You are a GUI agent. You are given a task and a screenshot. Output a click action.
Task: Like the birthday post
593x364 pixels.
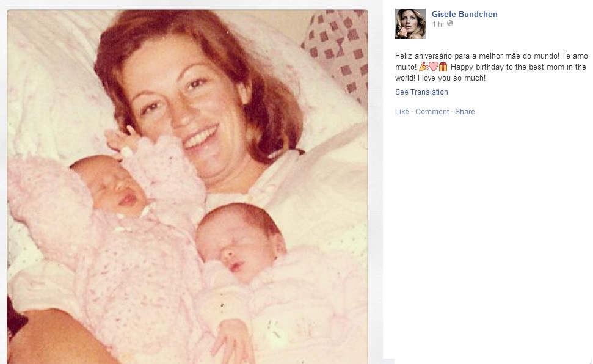[x=402, y=112]
